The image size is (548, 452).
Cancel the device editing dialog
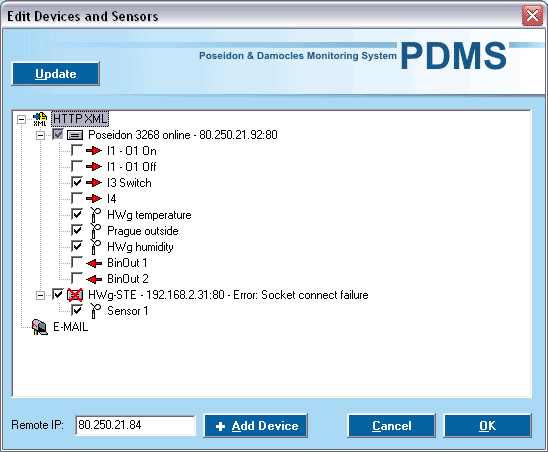391,425
